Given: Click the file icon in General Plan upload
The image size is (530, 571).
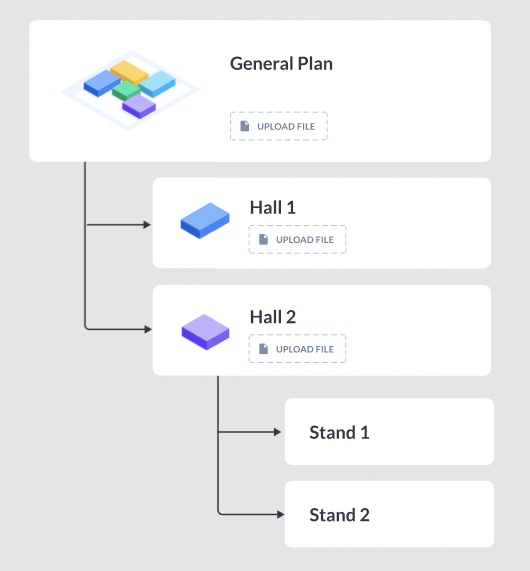Looking at the screenshot, I should tap(245, 126).
